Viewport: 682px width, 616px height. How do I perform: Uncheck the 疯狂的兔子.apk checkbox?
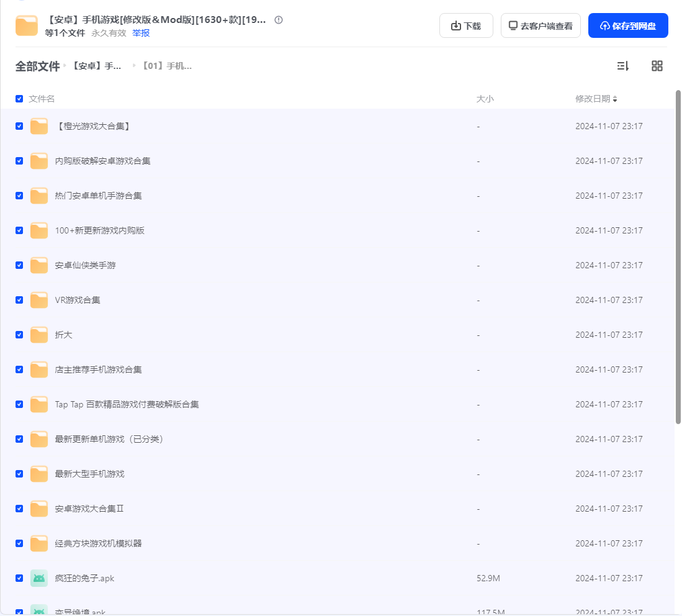point(19,578)
